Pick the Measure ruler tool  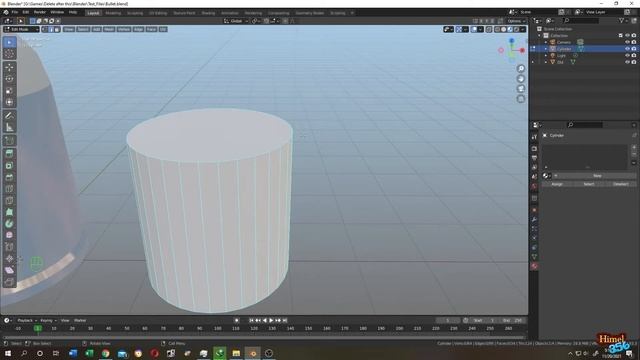[9, 128]
